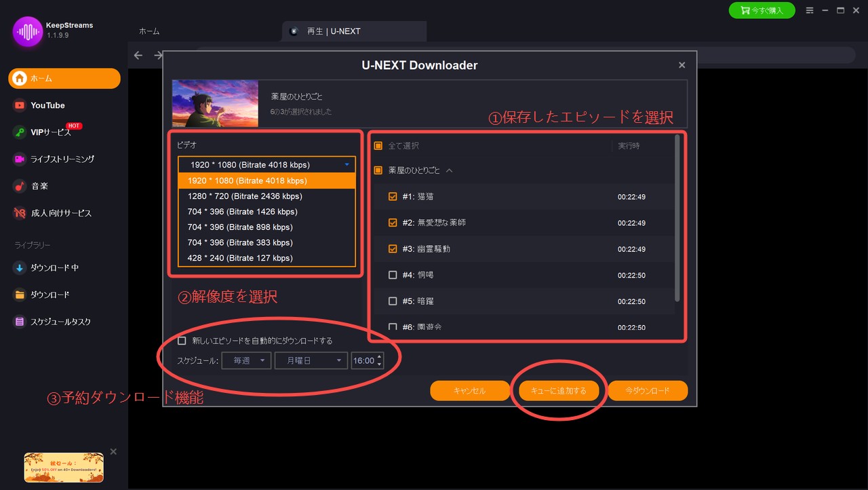Open the YouTube downloader section
Viewport: 868px width, 490px height.
[x=47, y=105]
